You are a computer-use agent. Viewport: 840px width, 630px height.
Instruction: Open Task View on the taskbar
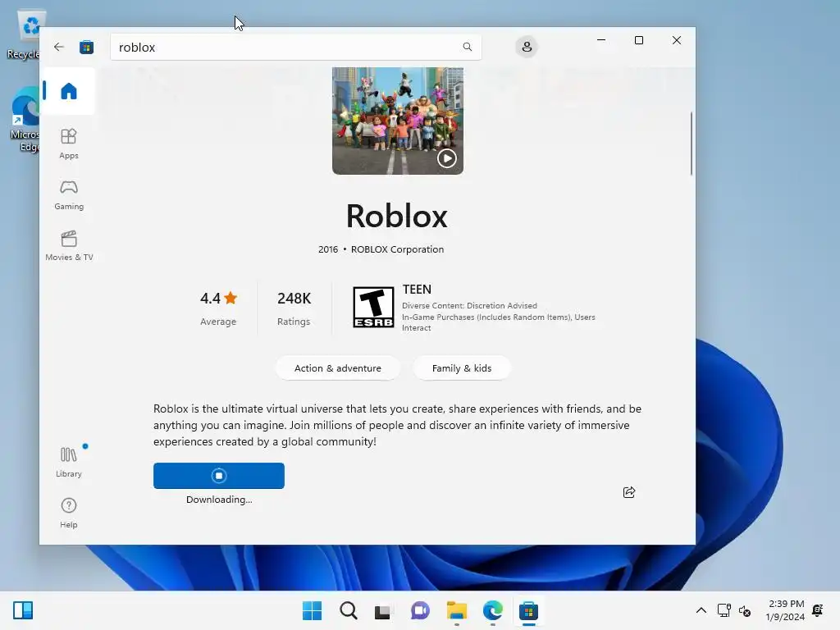click(384, 610)
